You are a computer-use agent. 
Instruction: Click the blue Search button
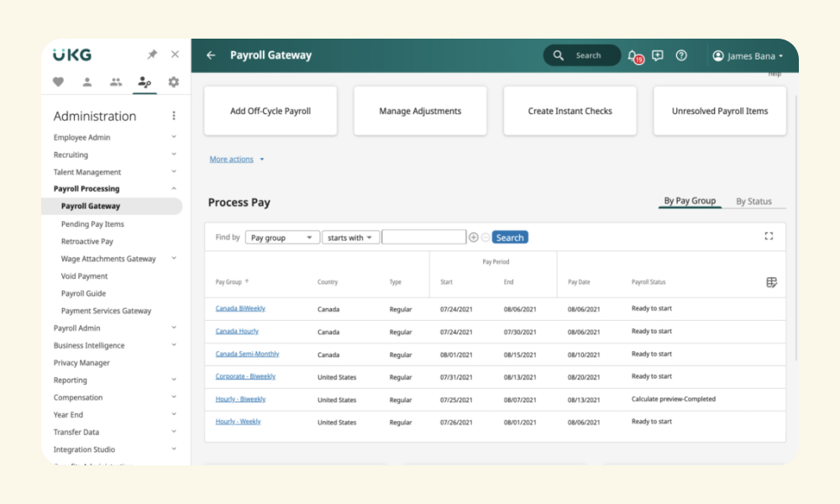tap(510, 237)
